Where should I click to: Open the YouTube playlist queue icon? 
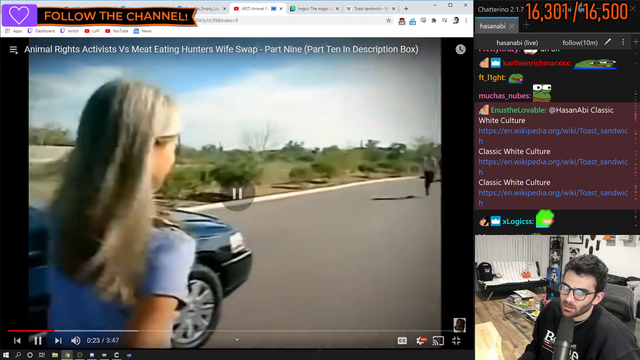pyautogui.click(x=13, y=50)
